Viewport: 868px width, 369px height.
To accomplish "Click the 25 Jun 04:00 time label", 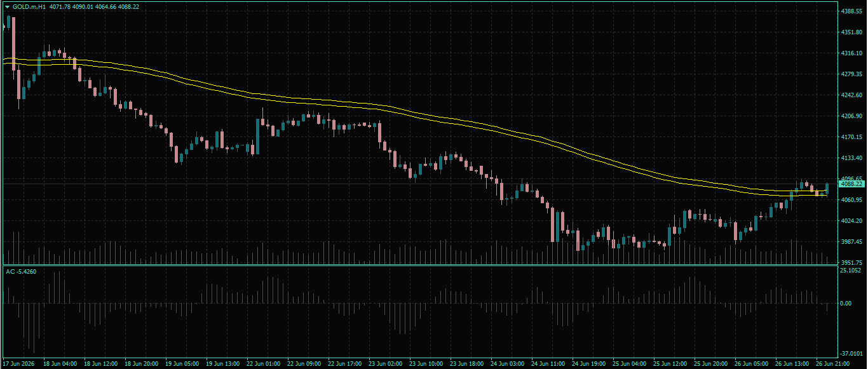I will pyautogui.click(x=629, y=364).
